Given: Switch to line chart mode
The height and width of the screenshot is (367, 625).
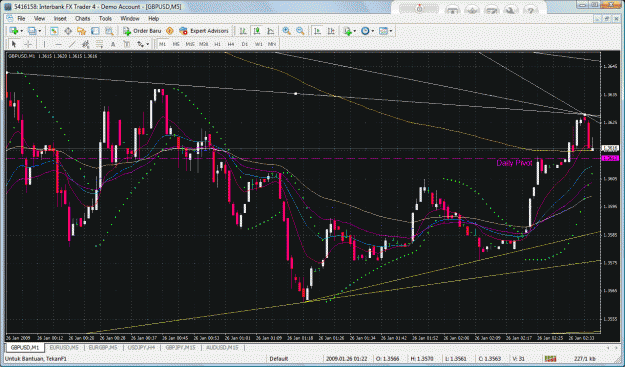Looking at the screenshot, I should (x=270, y=31).
